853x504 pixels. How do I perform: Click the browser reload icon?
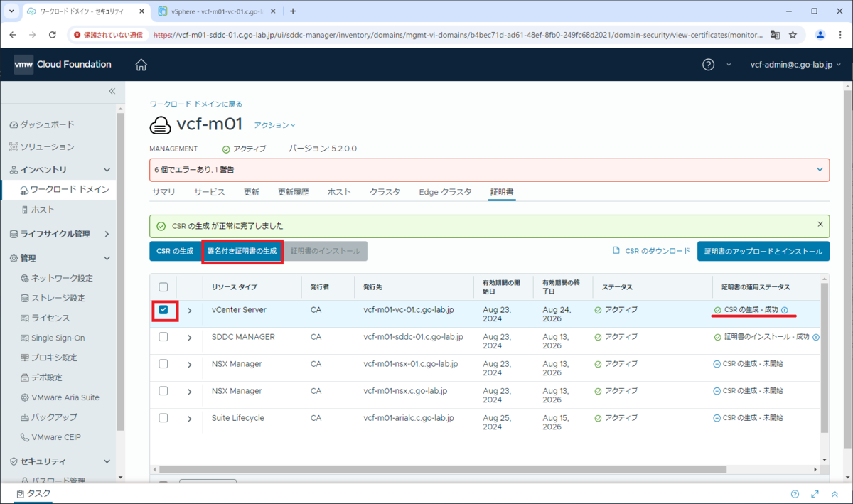[53, 34]
